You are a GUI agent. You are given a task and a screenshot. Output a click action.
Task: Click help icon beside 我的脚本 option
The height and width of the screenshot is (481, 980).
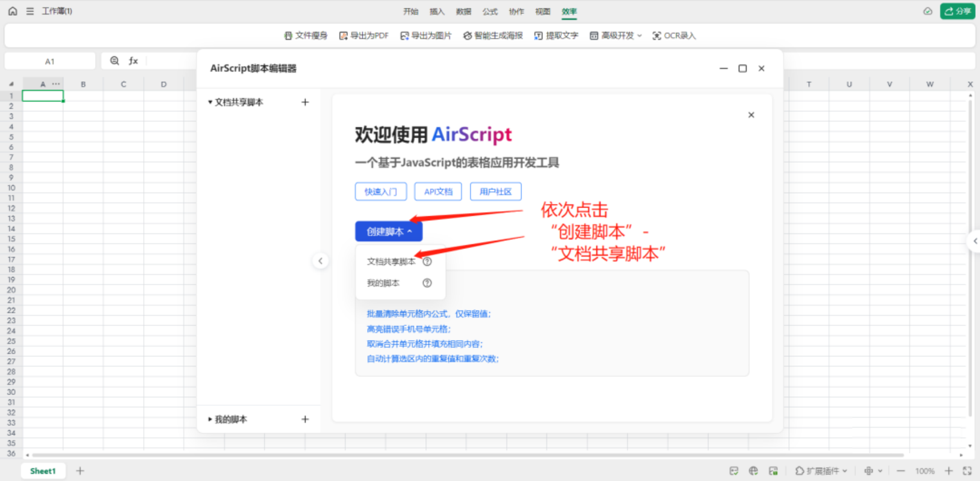427,283
